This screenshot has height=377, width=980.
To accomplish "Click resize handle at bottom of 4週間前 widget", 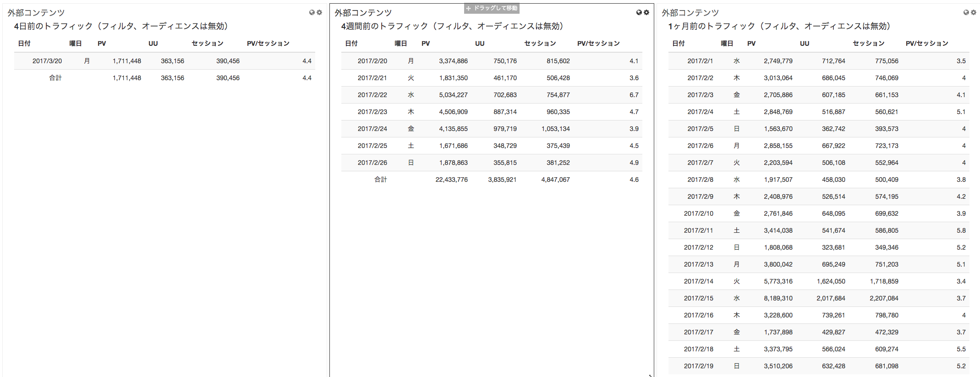I will tap(651, 375).
